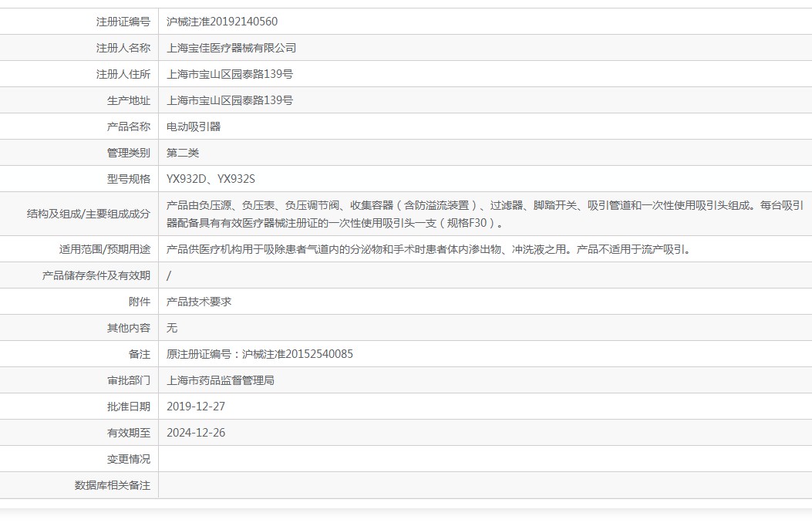Select attachment value 产品技术要求
Viewport: 812px width, 523px height.
tap(199, 302)
